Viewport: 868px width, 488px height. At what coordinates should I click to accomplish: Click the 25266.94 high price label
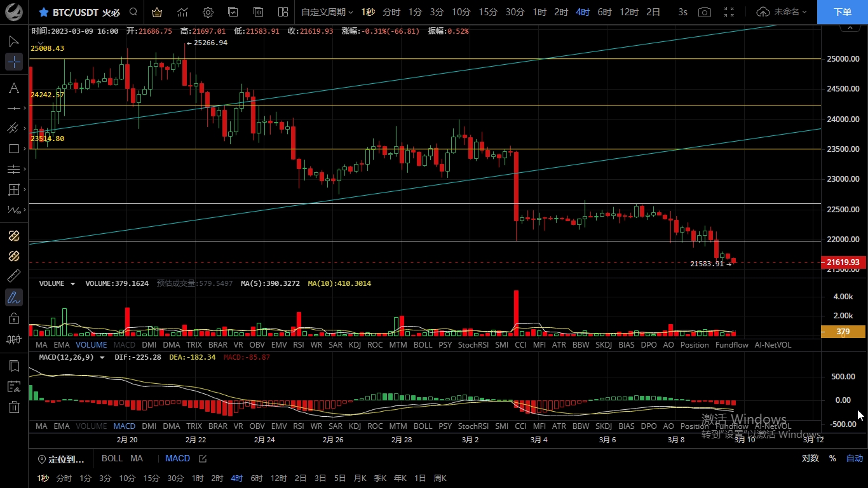click(210, 43)
